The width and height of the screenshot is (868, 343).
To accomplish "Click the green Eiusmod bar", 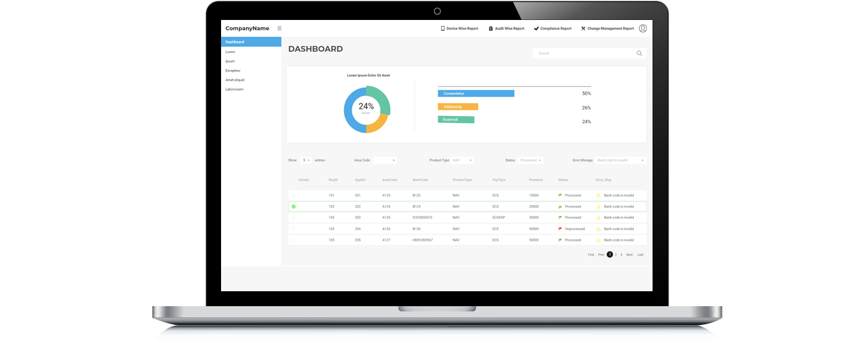I will pyautogui.click(x=456, y=120).
